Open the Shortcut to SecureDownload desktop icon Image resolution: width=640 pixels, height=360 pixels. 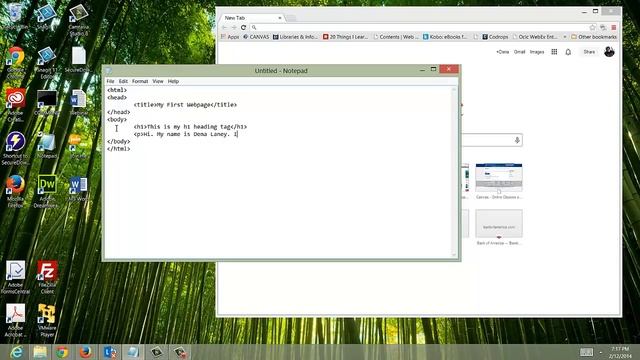tap(16, 148)
